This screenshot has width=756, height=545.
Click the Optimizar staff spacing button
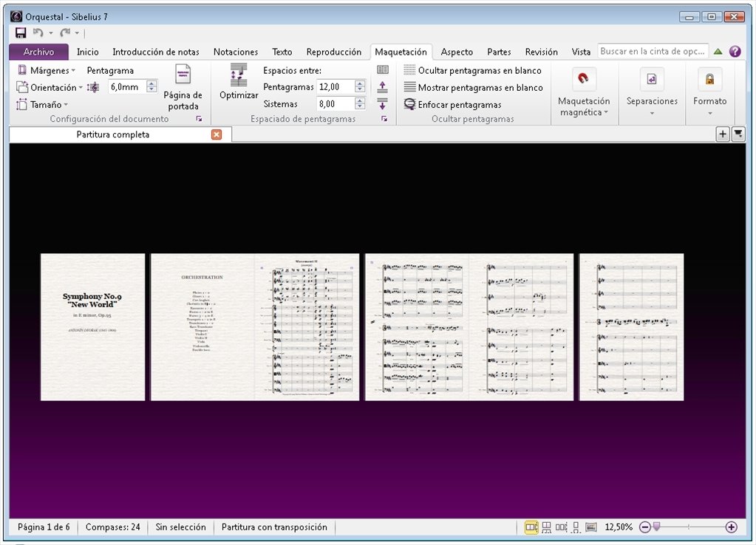(x=239, y=82)
